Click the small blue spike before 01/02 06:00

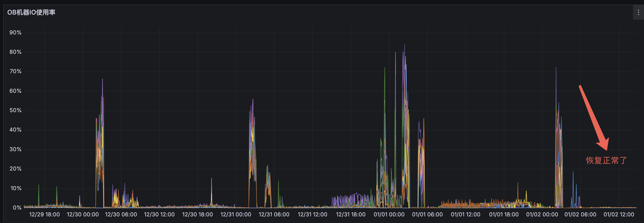click(573, 172)
